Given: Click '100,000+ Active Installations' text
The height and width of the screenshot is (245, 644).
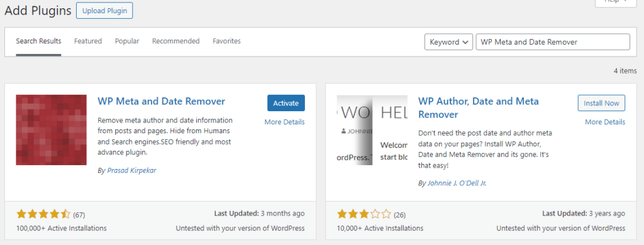Looking at the screenshot, I should [x=62, y=228].
